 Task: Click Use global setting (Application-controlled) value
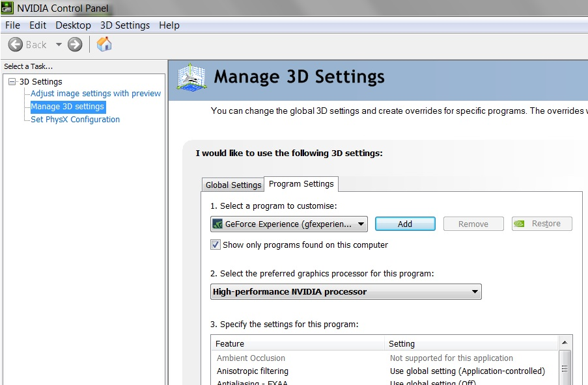[x=468, y=371]
